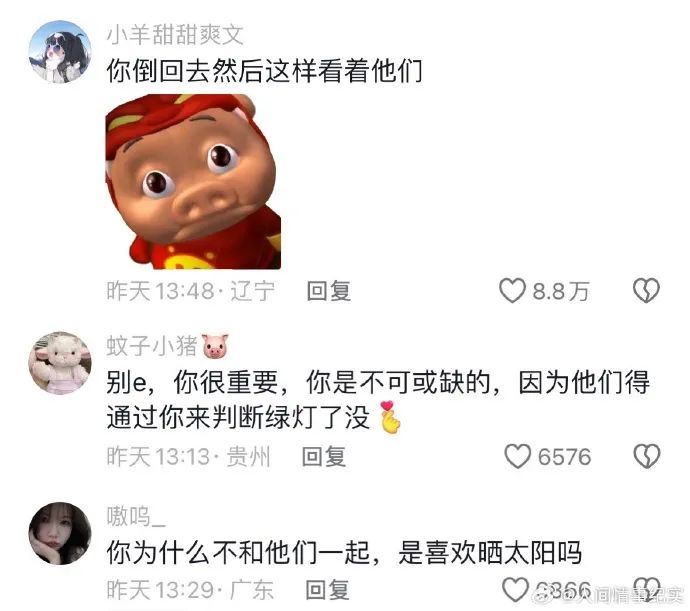Dislike the comment by 嗷呜_

(647, 589)
